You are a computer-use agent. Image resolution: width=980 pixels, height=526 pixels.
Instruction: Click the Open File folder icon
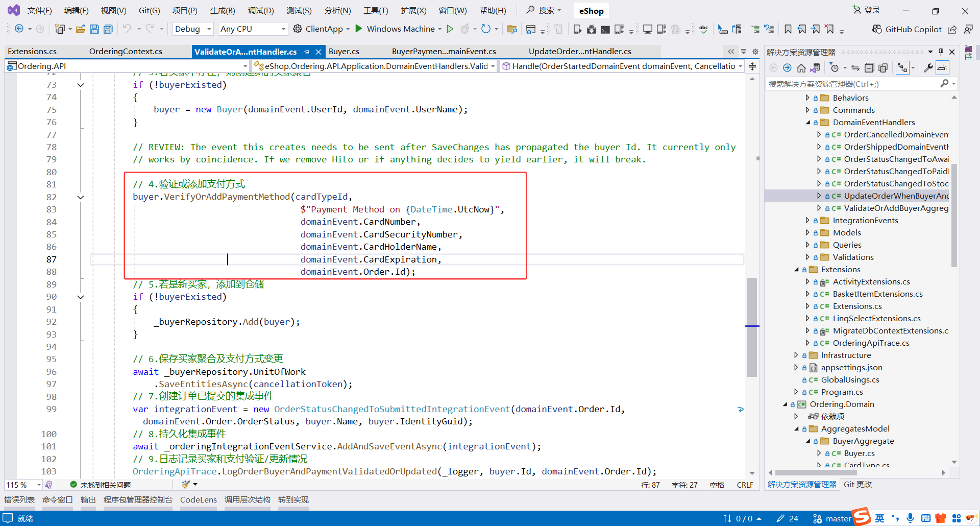(80, 29)
